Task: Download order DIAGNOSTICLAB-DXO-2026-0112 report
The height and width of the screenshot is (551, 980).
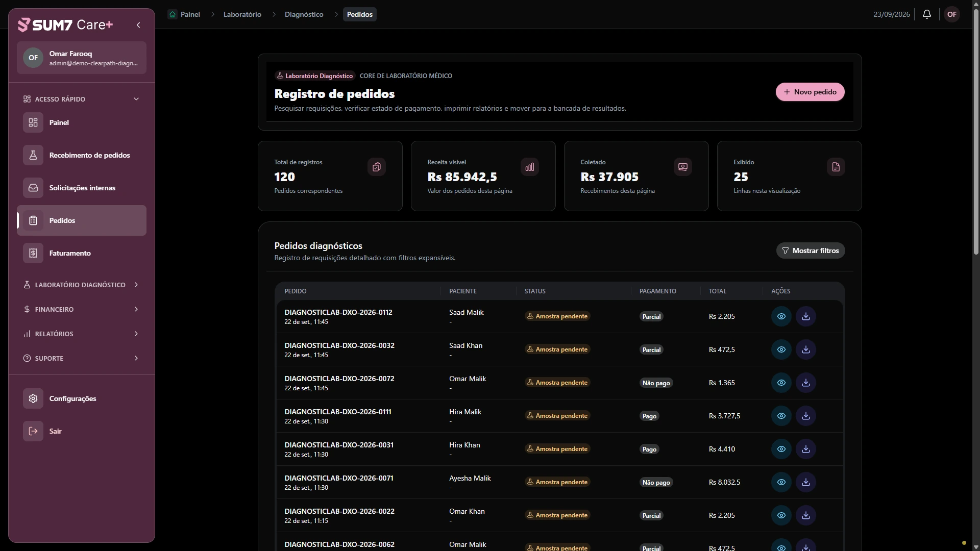Action: coord(806,316)
